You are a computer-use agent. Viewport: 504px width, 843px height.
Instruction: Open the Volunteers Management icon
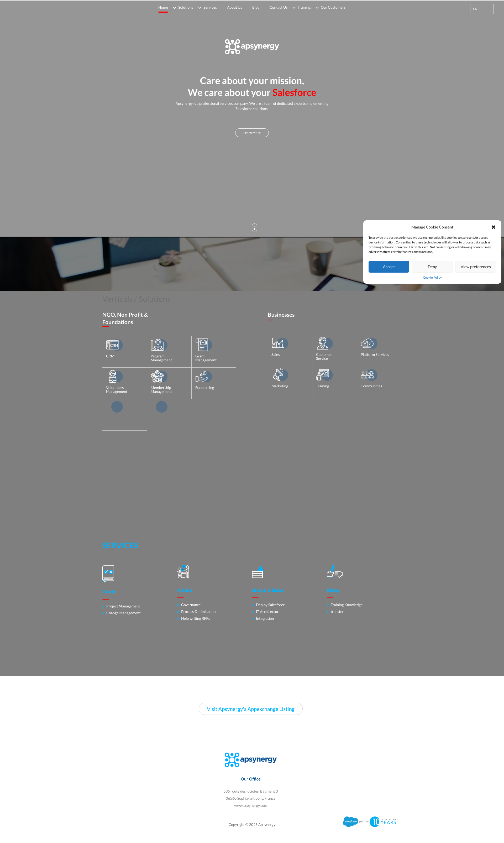point(113,377)
